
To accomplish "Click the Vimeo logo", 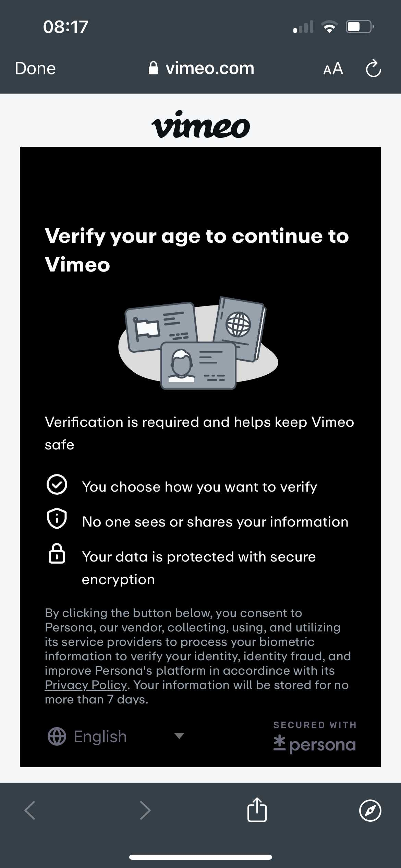I will 200,125.
